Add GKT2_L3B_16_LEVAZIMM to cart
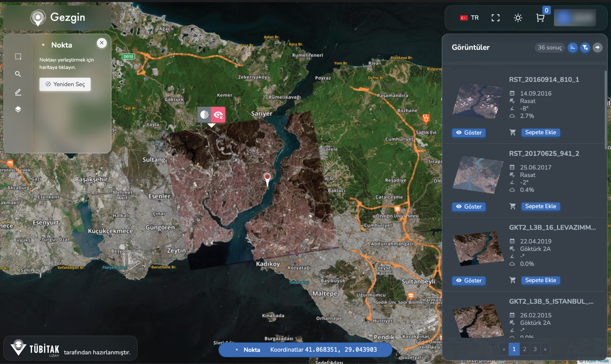The image size is (611, 364). [541, 280]
